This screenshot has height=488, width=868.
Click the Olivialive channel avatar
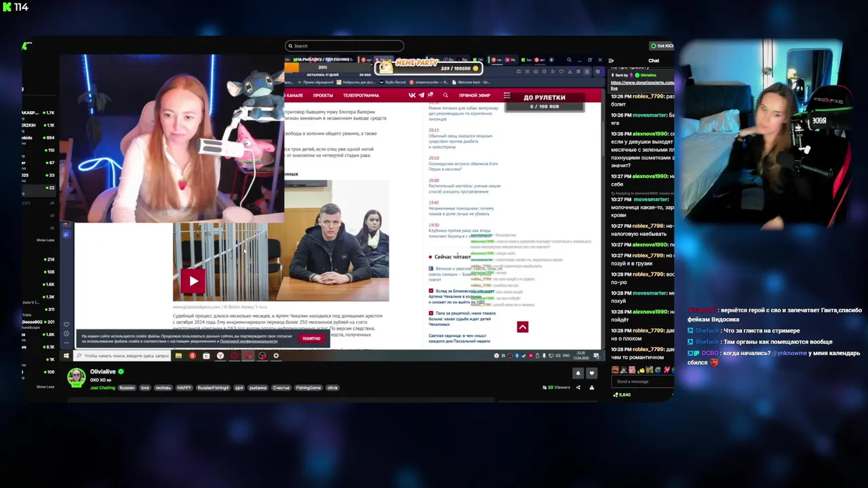coord(76,378)
